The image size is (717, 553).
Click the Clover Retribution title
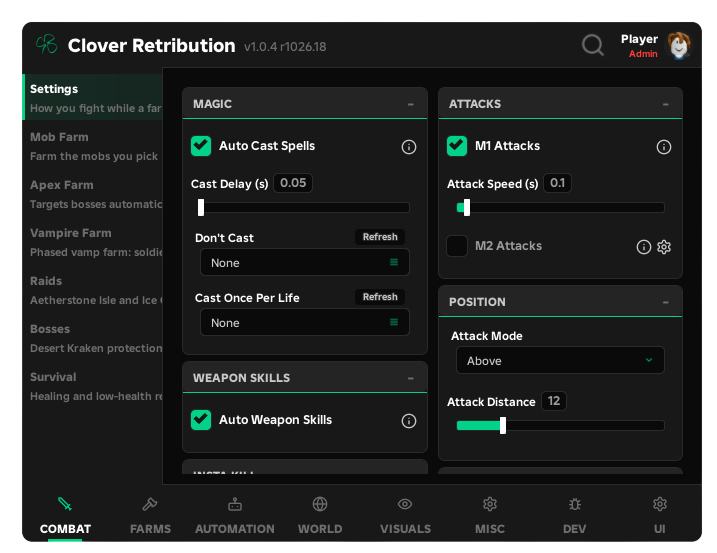tap(151, 46)
